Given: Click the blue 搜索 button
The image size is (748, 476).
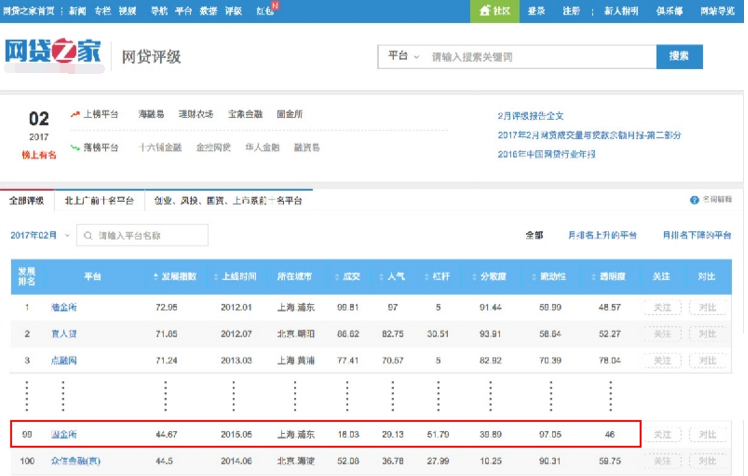Looking at the screenshot, I should coord(679,57).
